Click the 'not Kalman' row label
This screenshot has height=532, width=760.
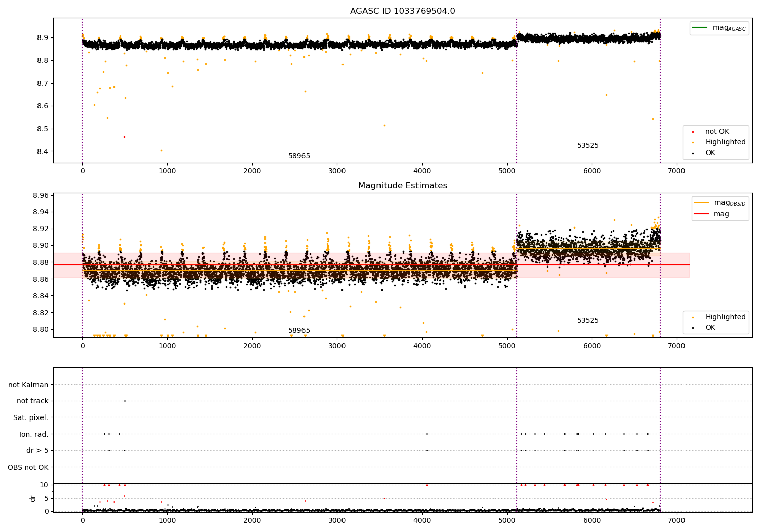pos(28,385)
